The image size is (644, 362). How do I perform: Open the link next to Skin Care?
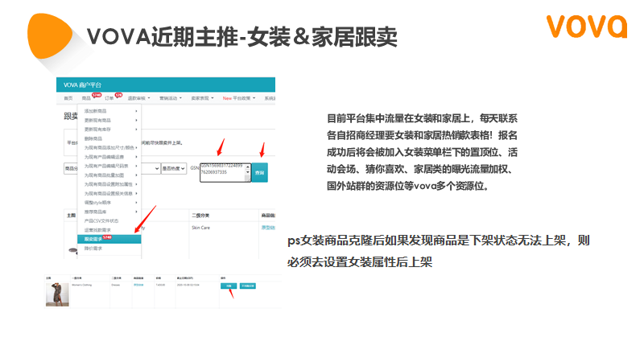pos(268,228)
